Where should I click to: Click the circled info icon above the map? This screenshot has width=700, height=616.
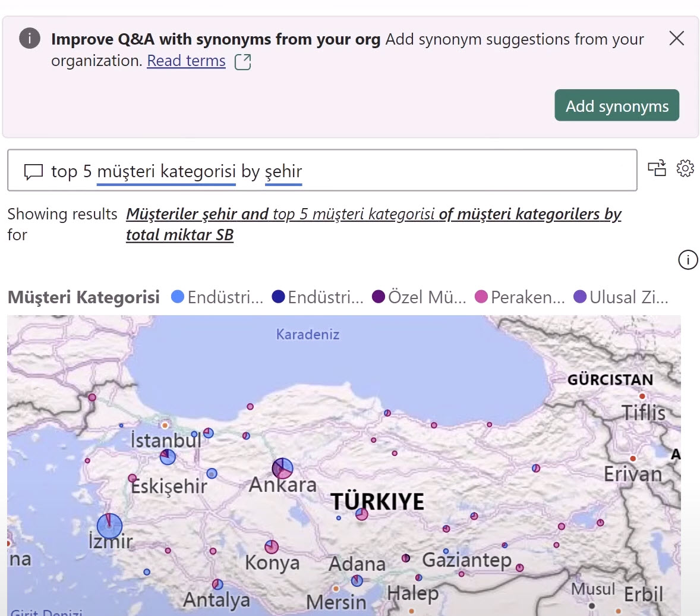click(x=688, y=259)
